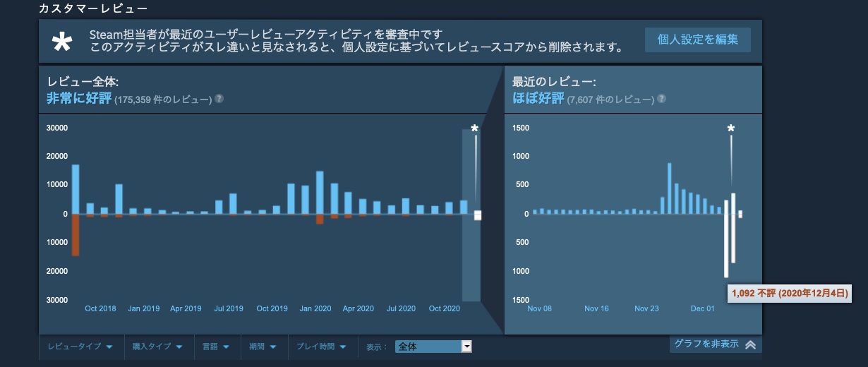Collapse the chart with グラフを非表示
The image size is (868, 367).
[x=715, y=344]
